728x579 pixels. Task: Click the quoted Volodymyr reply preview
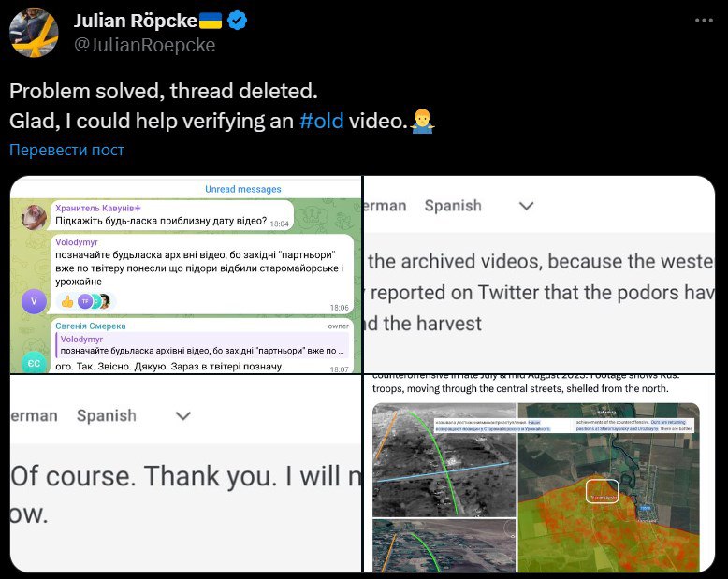point(202,345)
